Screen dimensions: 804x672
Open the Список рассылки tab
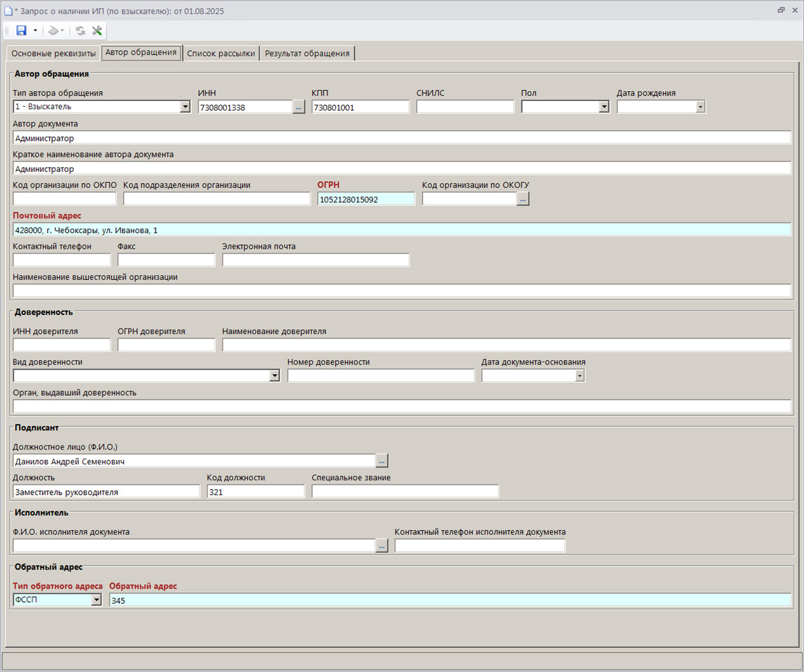click(221, 53)
